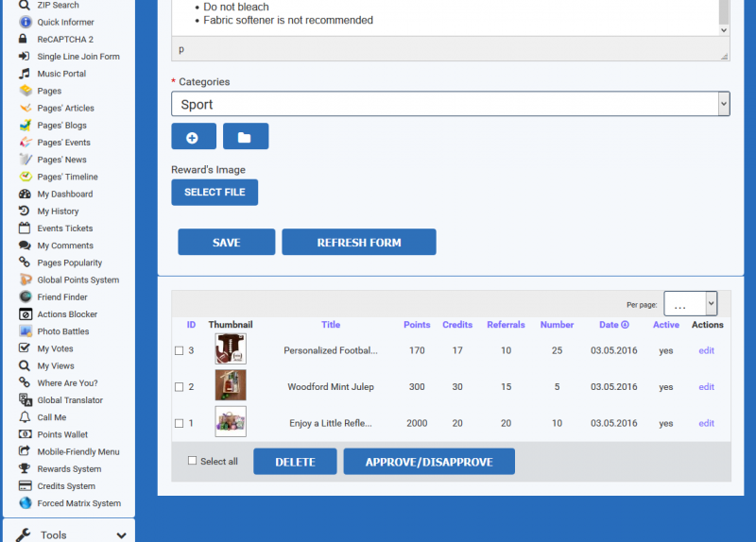Screen dimensions: 756x542
Task: Click the Rewards System trophy icon
Action: click(x=25, y=468)
